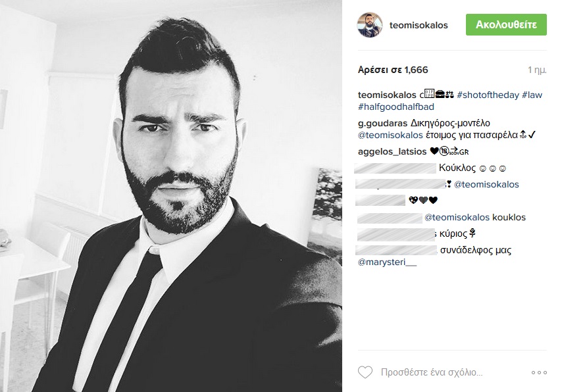This screenshot has width=562, height=392.
Task: Open the @marysteri__ mention
Action: [x=387, y=262]
